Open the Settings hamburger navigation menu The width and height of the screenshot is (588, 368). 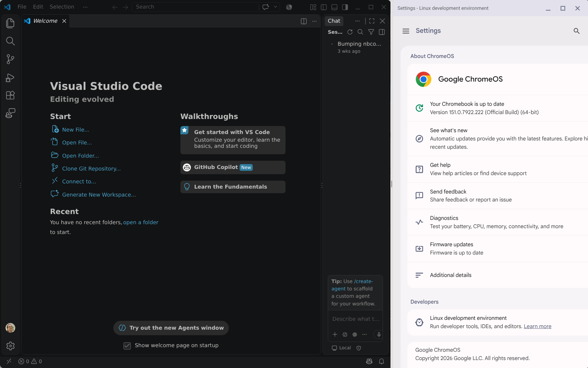406,31
